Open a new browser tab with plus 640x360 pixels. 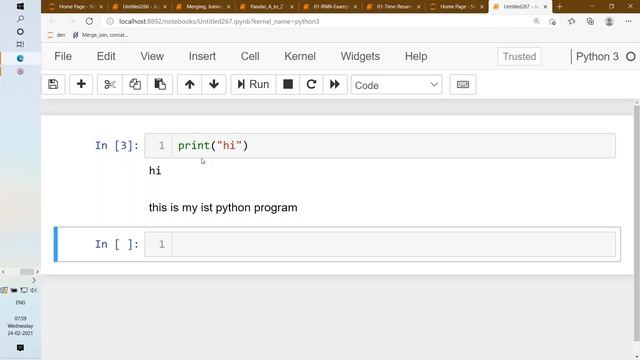(x=560, y=7)
